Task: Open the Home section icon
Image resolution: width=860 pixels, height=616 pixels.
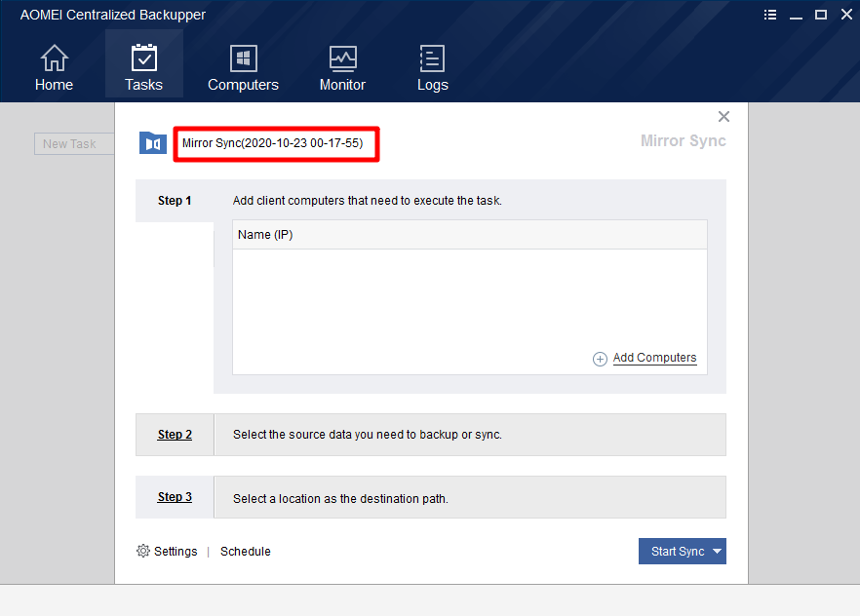Action: point(55,58)
